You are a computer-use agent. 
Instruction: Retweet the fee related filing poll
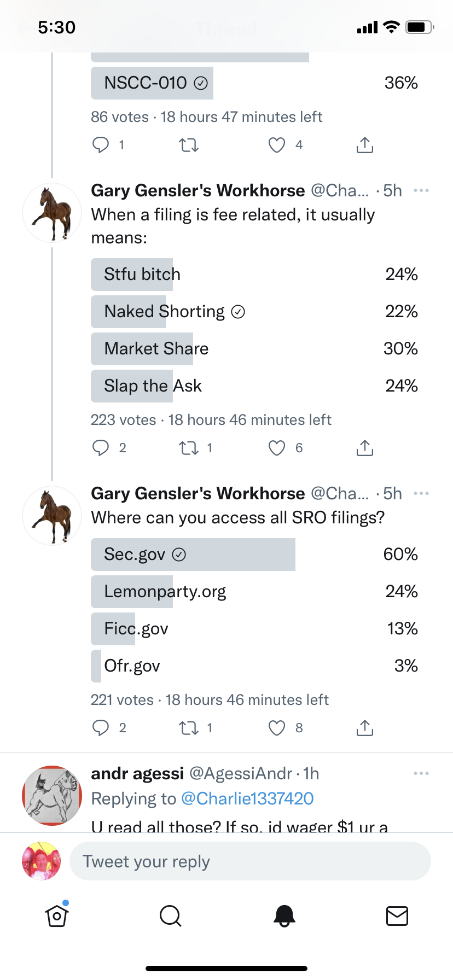189,448
